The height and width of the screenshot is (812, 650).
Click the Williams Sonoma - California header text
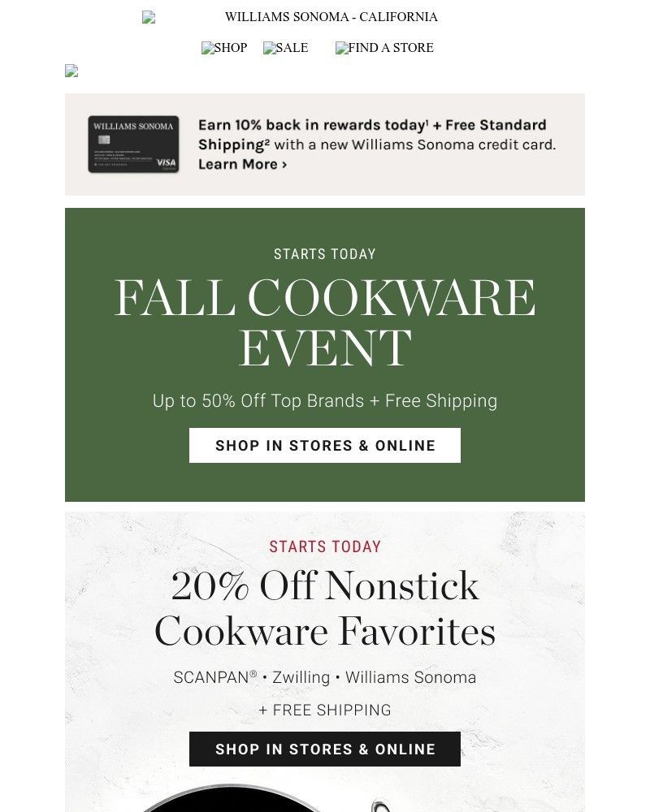click(331, 17)
